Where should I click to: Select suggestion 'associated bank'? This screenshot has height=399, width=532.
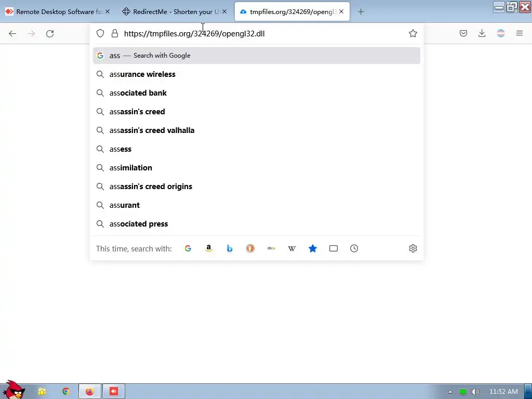tap(257, 93)
